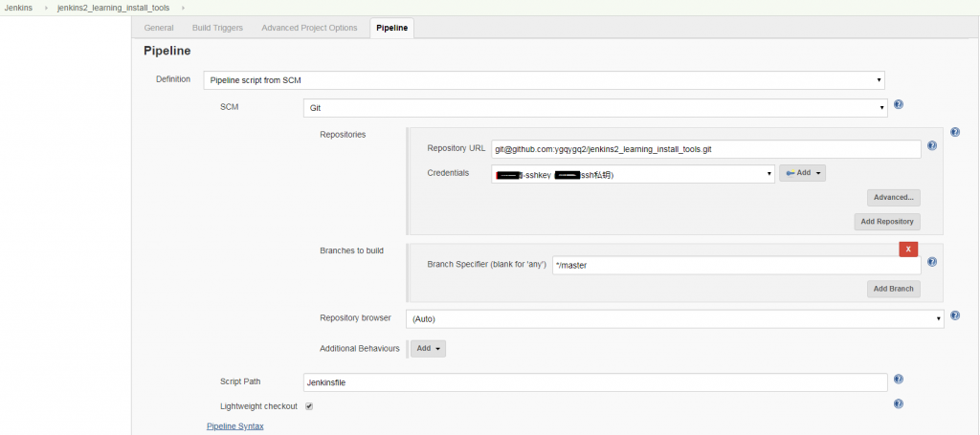
Task: Switch to the General tab
Action: (x=159, y=28)
